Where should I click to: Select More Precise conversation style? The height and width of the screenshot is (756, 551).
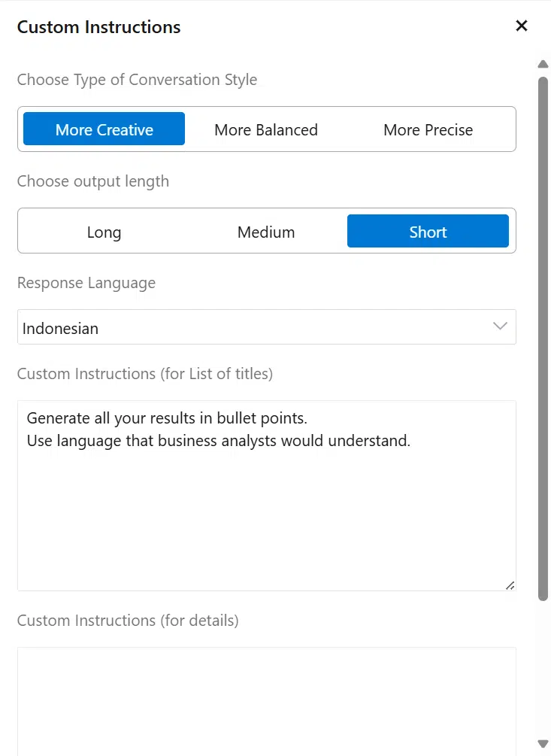[x=428, y=129]
